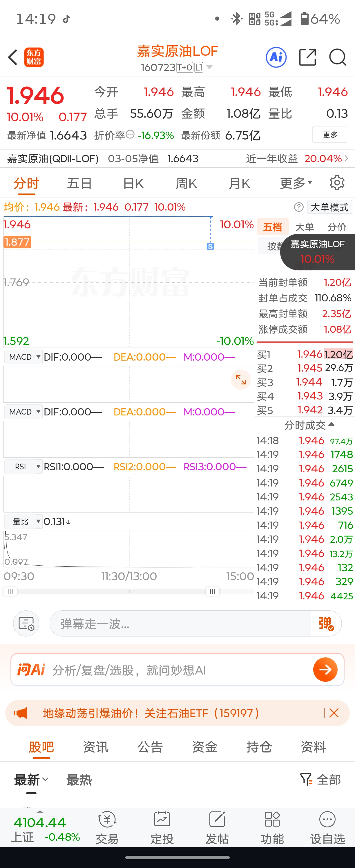Tap the 问Ai 妙想AI query field
The width and height of the screenshot is (355, 868).
[x=178, y=670]
